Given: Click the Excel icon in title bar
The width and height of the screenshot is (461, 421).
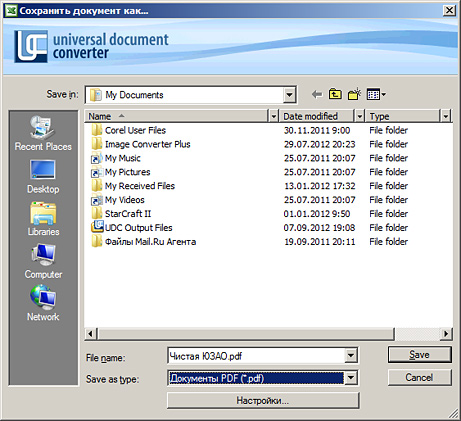Looking at the screenshot, I should click(11, 11).
